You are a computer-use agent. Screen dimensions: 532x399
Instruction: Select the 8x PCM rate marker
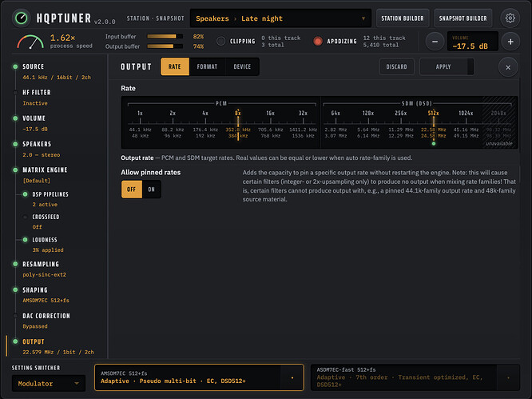coord(238,124)
